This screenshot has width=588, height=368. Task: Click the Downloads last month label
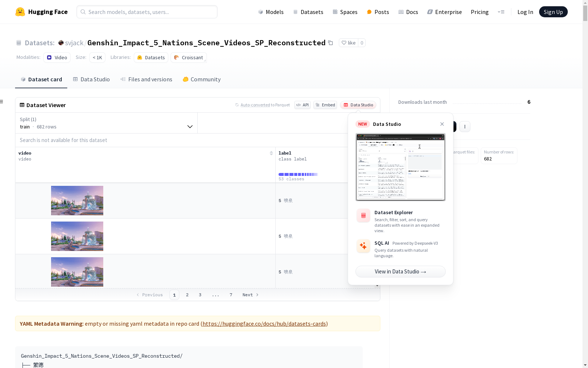[x=423, y=102]
